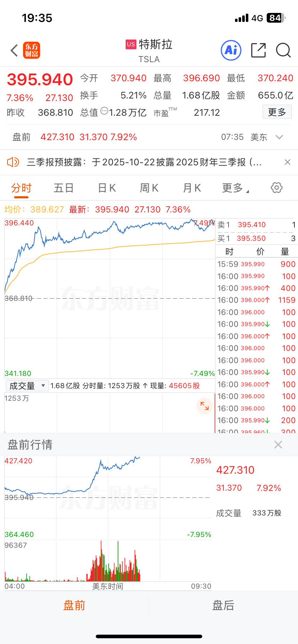Tap the share export icon

258,50
